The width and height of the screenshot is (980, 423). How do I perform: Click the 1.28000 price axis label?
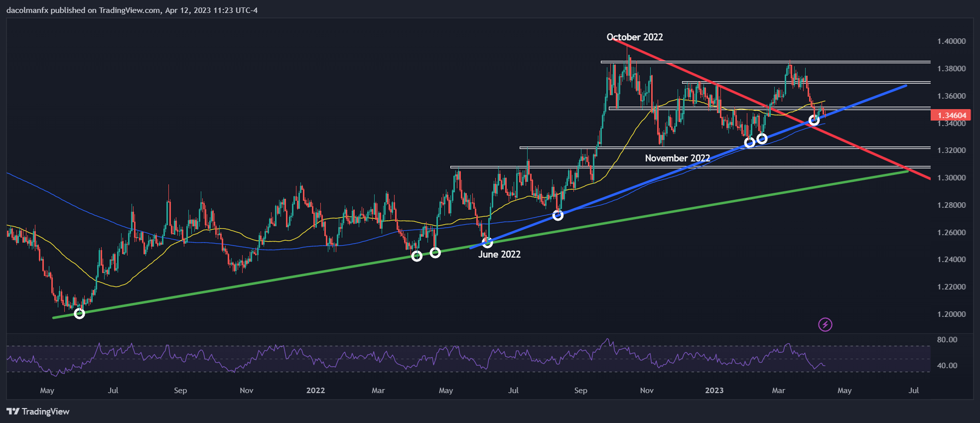point(952,205)
